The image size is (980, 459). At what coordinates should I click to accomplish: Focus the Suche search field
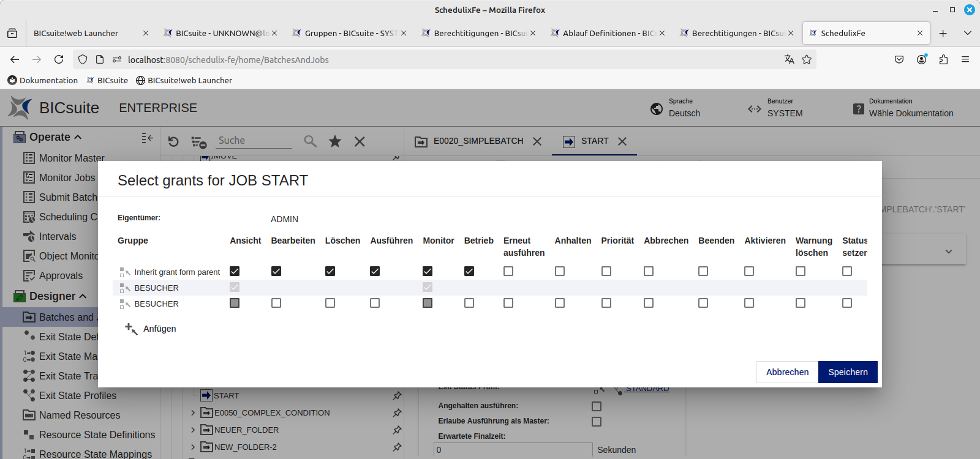point(254,141)
